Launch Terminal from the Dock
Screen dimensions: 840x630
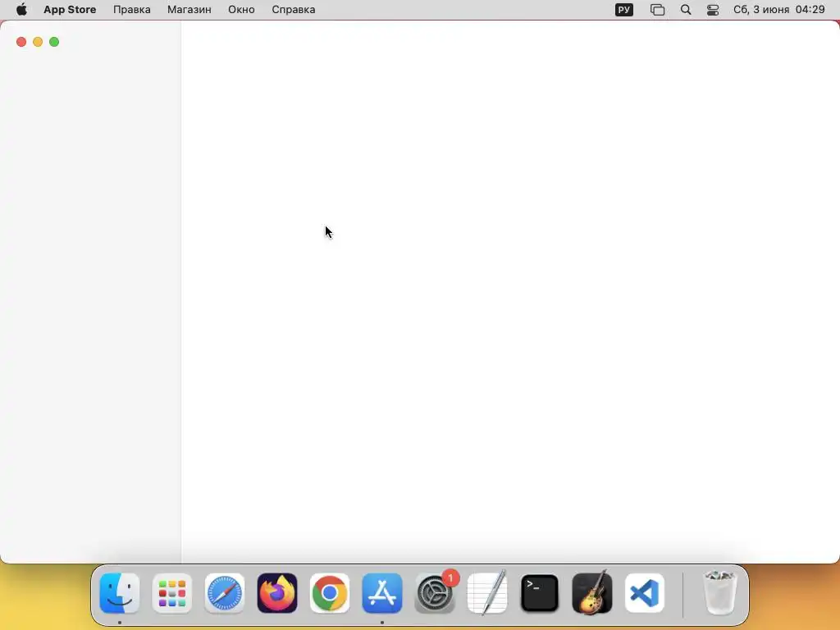click(x=540, y=593)
